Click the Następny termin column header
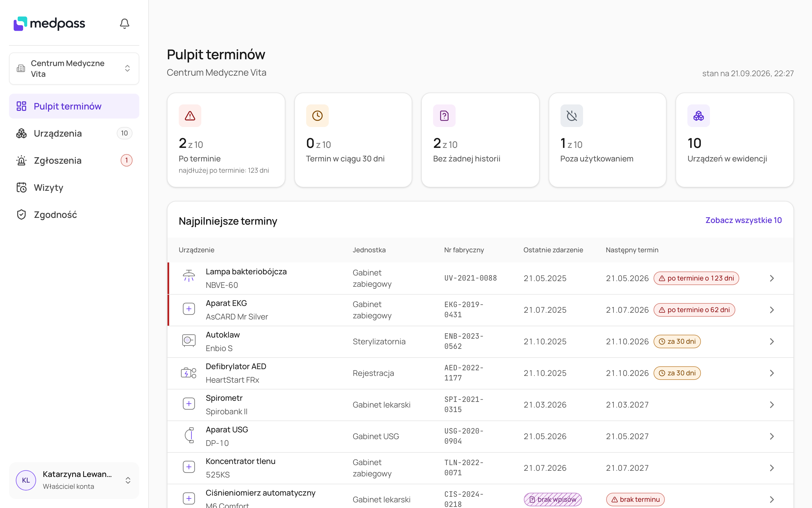812x508 pixels. [x=632, y=250]
